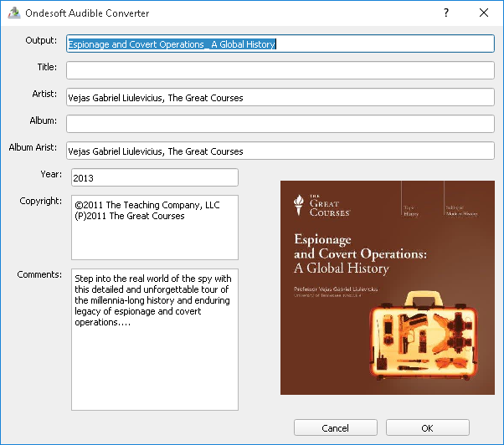This screenshot has width=504, height=445.
Task: Click the Copyright label
Action: click(40, 202)
